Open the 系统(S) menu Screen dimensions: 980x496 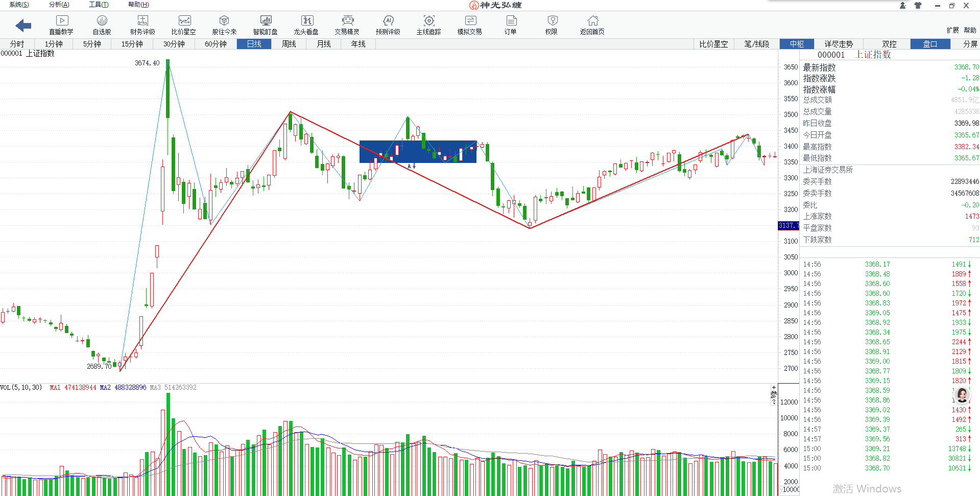pos(19,5)
